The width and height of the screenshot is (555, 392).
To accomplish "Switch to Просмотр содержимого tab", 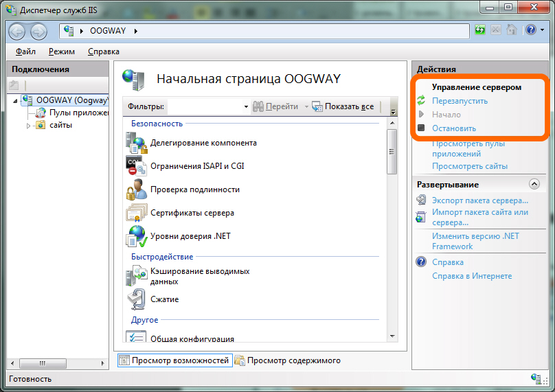I will [288, 360].
